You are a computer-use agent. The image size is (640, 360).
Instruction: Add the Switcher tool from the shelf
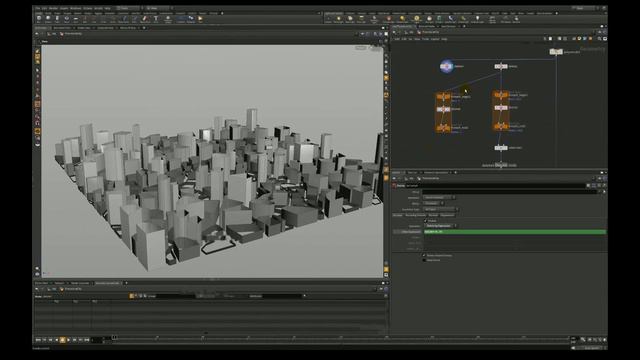click(x=516, y=19)
